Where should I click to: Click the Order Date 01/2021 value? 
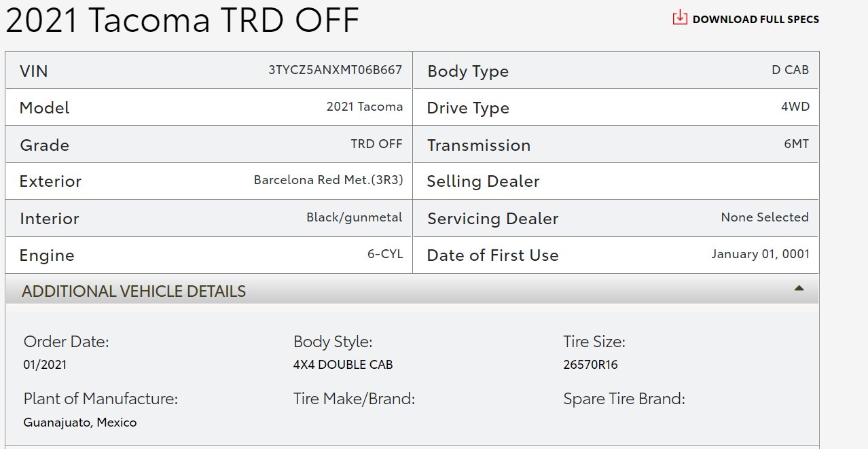pyautogui.click(x=45, y=365)
